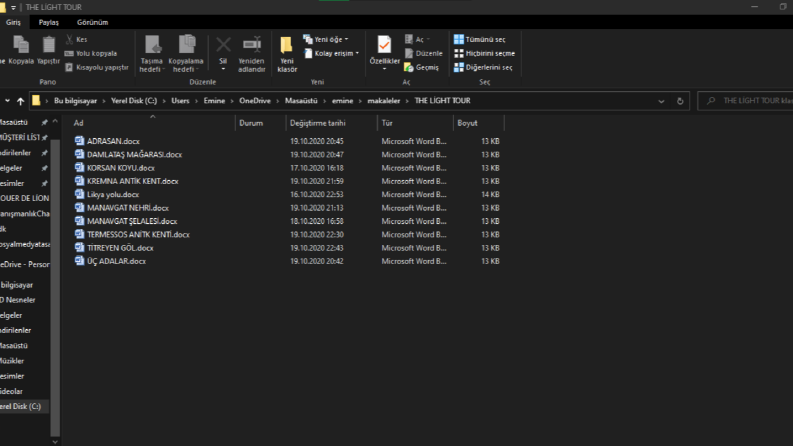
Task: Expand the Yeni öğe dropdown
Action: (x=326, y=39)
